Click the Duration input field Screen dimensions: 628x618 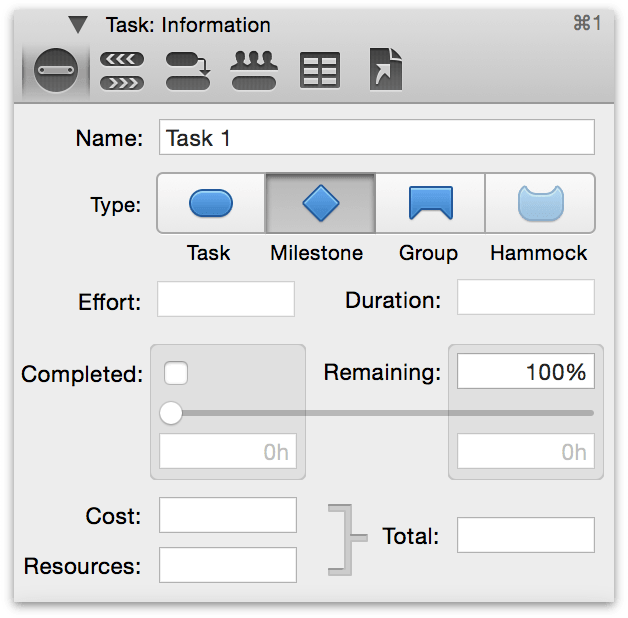point(526,297)
